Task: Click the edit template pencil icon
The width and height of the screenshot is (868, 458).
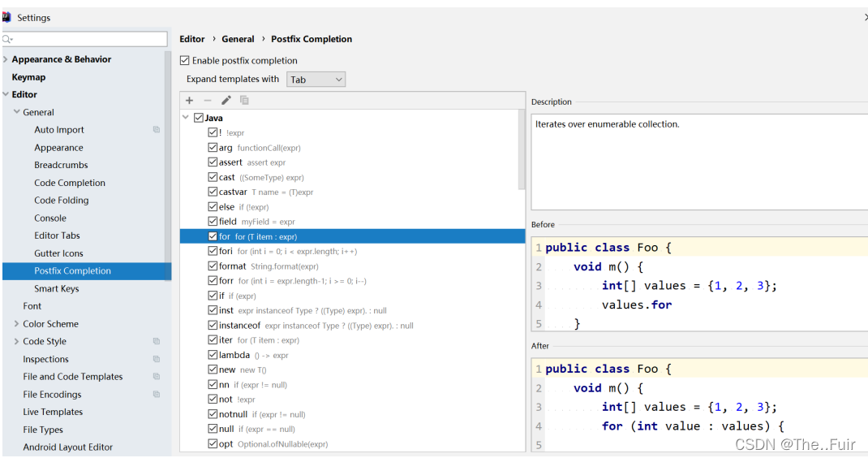Action: (226, 101)
